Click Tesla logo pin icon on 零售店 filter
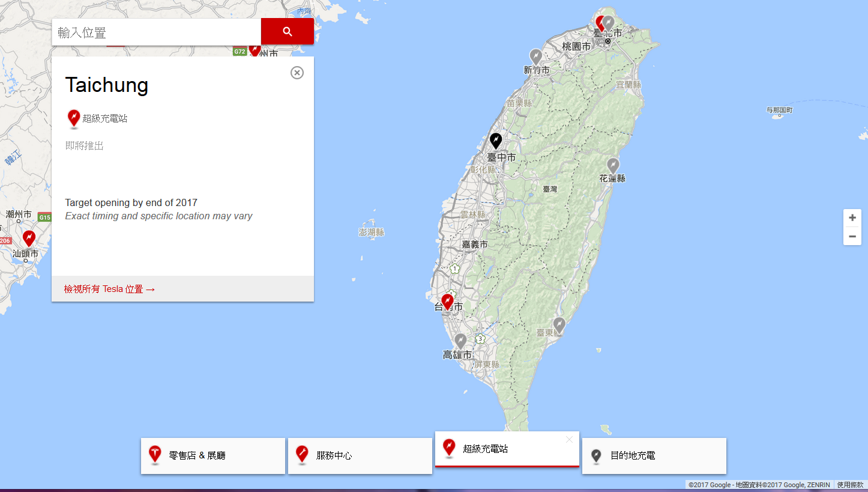Viewport: 868px width, 492px height. (x=155, y=455)
